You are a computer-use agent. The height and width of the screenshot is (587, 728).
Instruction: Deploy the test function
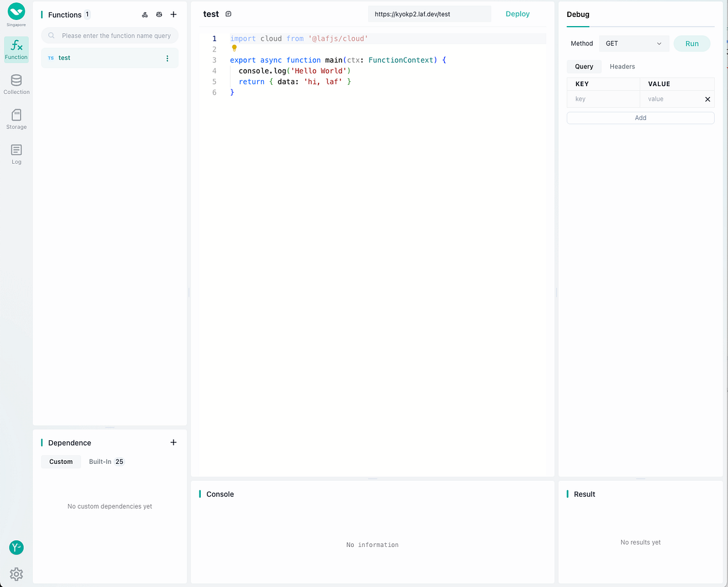click(517, 13)
